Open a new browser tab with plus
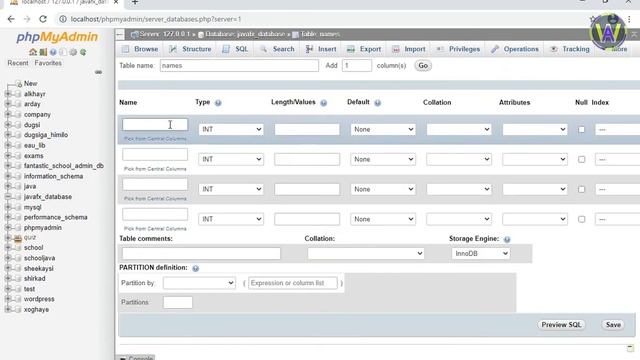The width and height of the screenshot is (640, 360). pyautogui.click(x=135, y=2)
